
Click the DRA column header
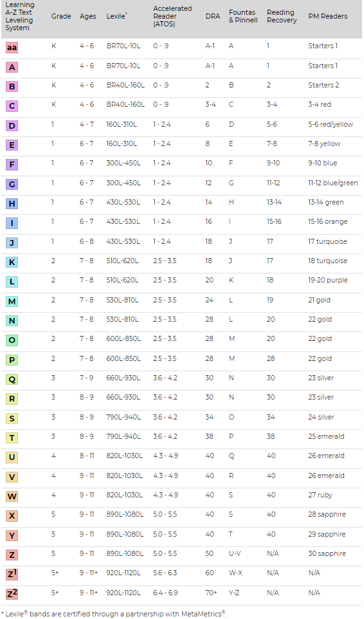213,16
